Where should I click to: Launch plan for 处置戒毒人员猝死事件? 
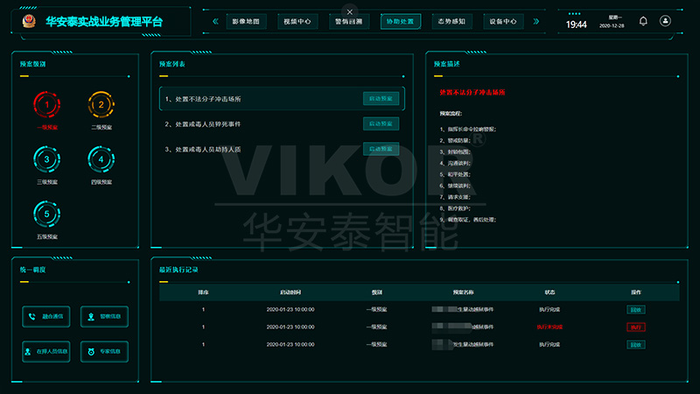381,124
